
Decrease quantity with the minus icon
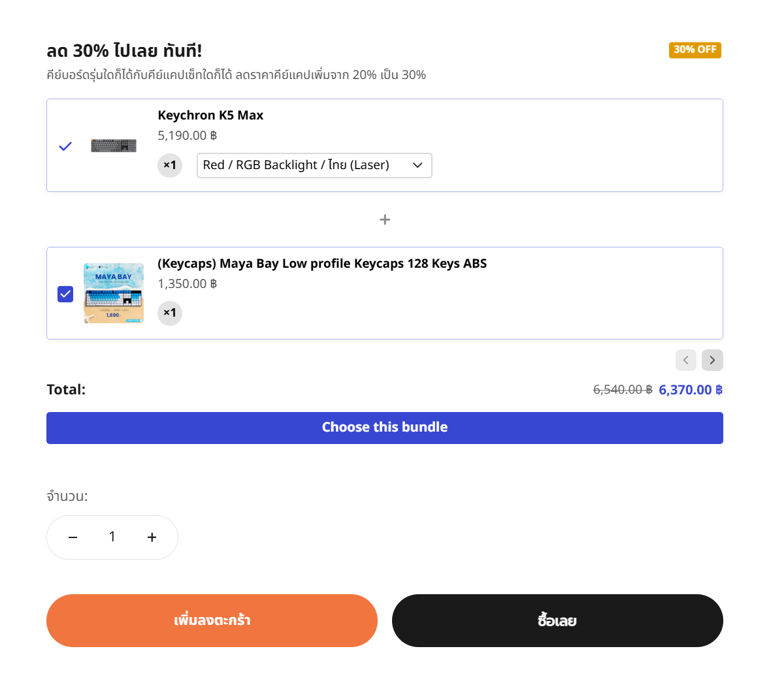[73, 537]
